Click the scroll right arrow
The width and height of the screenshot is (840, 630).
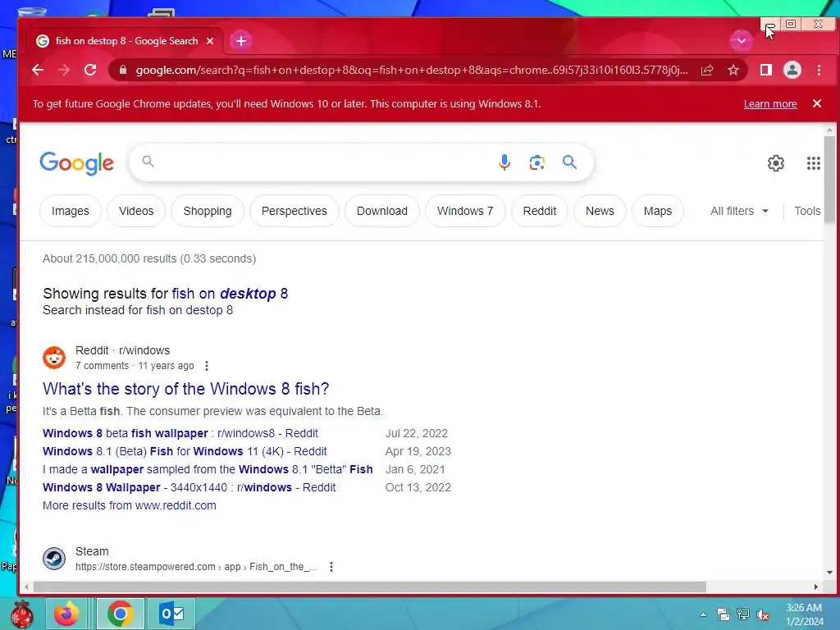[816, 587]
